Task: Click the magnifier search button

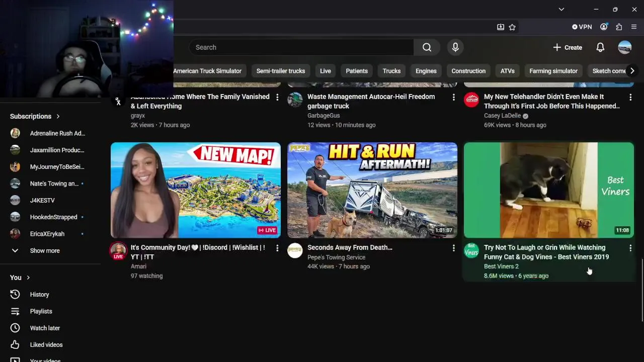Action: click(x=427, y=47)
